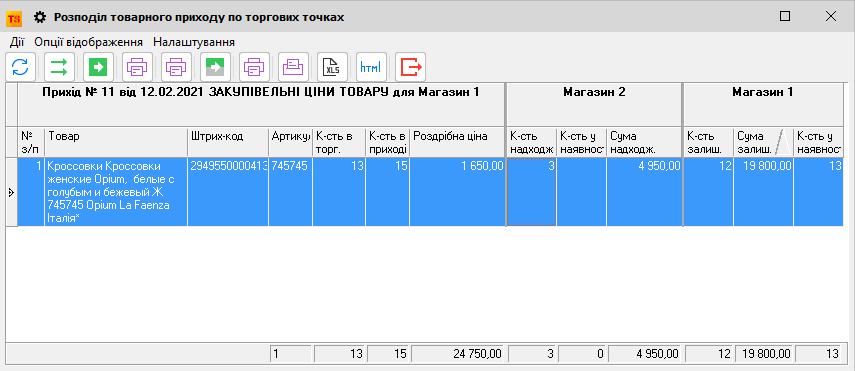The width and height of the screenshot is (855, 371).
Task: Click the К-сть залиш. column header
Action: 708,142
